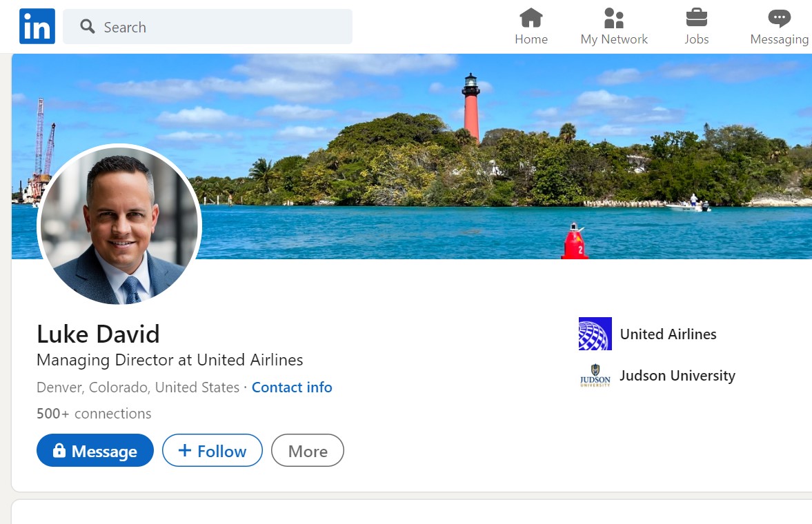Open the Jobs briefcase icon
Image resolution: width=812 pixels, height=524 pixels.
[x=696, y=17]
